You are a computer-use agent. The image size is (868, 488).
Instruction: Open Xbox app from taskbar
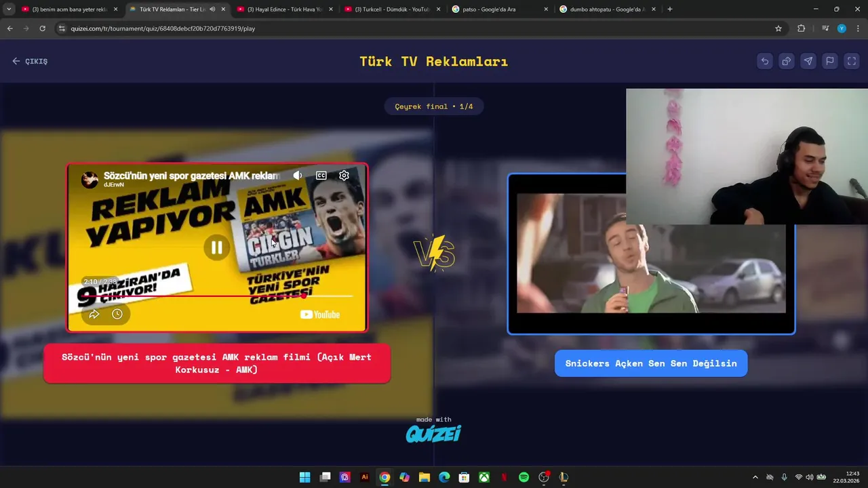click(x=484, y=477)
